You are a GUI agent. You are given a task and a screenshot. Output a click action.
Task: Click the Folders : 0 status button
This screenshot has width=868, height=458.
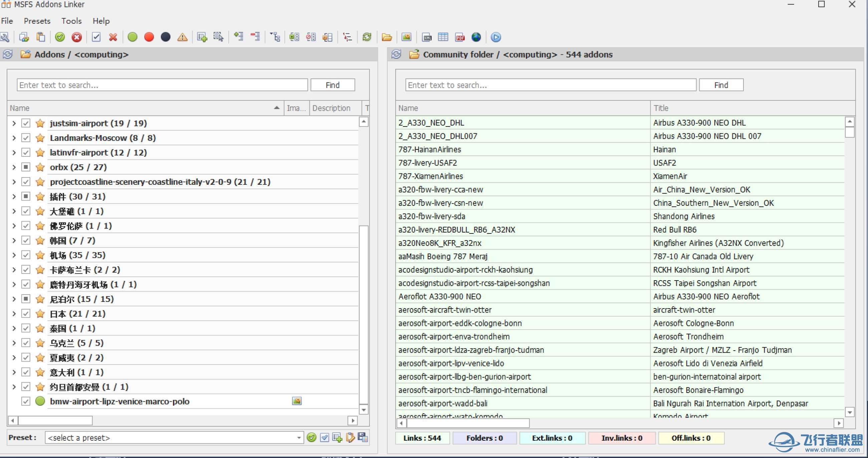coord(484,438)
